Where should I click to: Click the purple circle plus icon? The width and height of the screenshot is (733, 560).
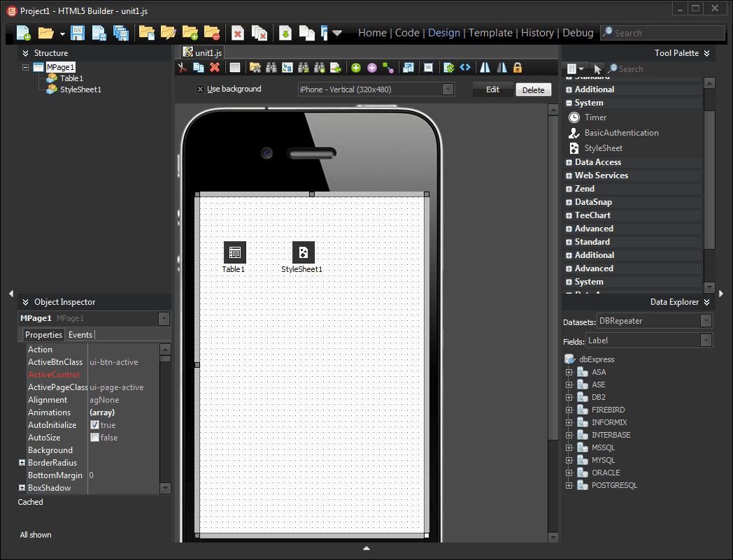[372, 68]
